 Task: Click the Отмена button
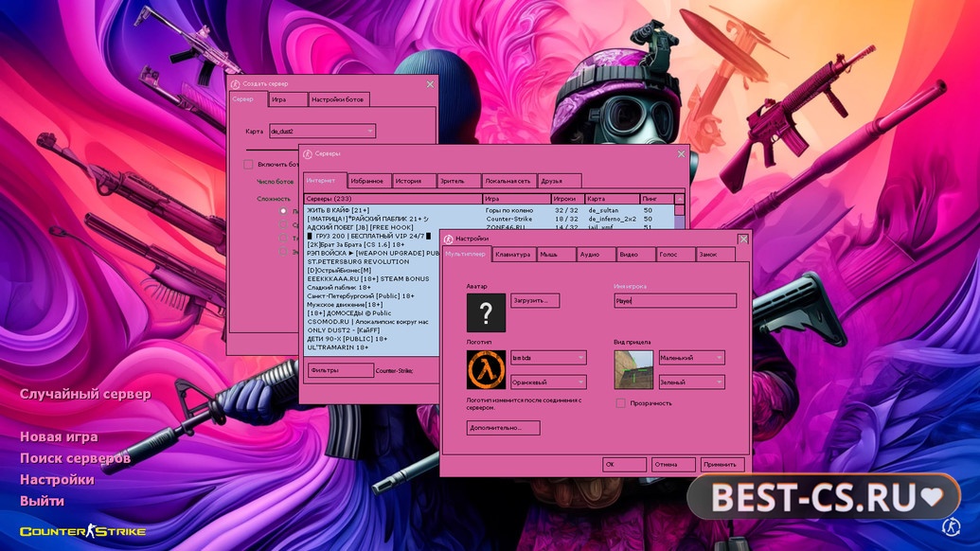(x=673, y=465)
